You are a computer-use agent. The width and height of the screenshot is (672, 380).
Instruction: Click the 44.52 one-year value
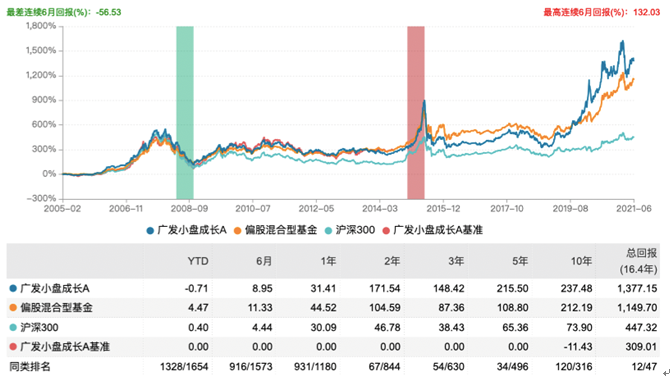324,308
